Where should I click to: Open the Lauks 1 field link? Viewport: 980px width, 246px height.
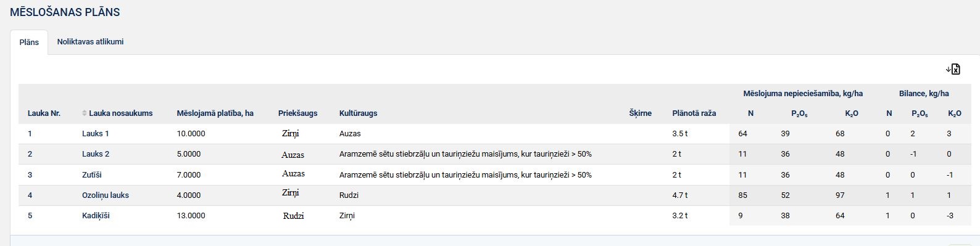pyautogui.click(x=95, y=133)
